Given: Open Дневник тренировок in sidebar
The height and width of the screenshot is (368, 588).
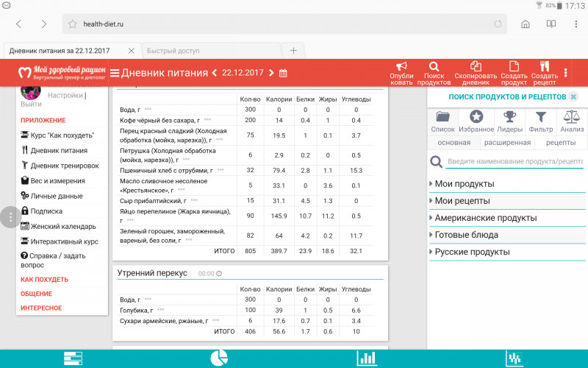Looking at the screenshot, I should (64, 166).
